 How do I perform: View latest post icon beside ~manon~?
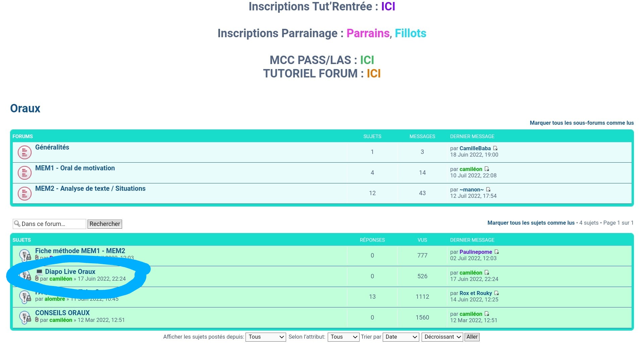click(488, 189)
